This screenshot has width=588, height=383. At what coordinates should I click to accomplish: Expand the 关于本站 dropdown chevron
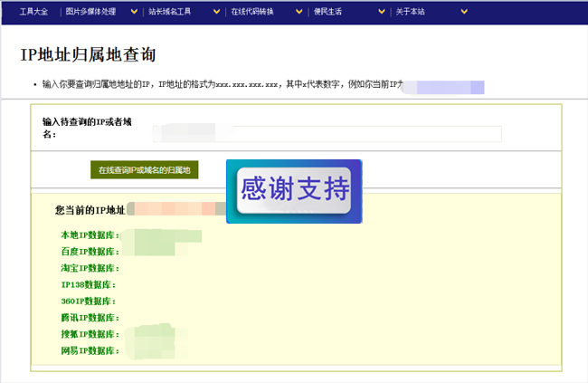tap(464, 12)
